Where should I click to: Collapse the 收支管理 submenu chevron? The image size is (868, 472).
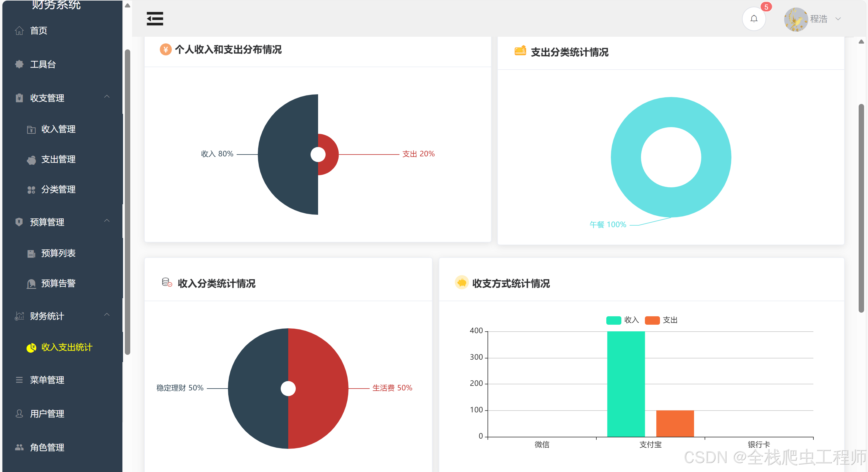[x=107, y=97]
